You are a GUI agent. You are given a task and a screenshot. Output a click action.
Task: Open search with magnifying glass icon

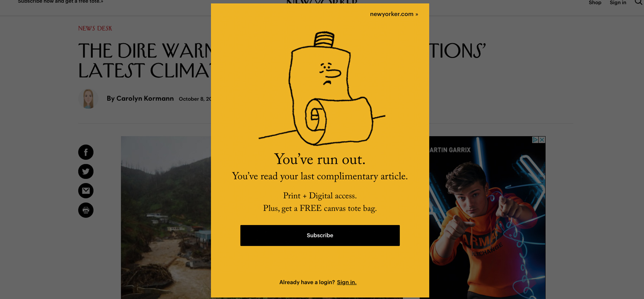tap(639, 3)
